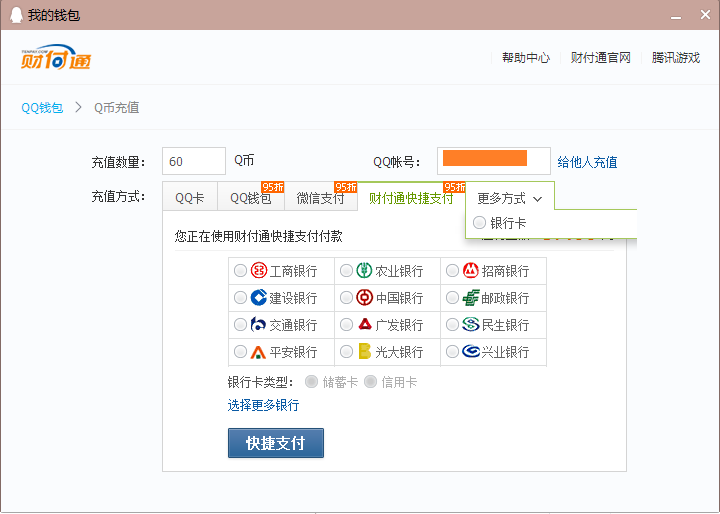Screen dimensions: 720x514
Task: Click the 充值数量 input field showing 60
Action: pyautogui.click(x=194, y=161)
